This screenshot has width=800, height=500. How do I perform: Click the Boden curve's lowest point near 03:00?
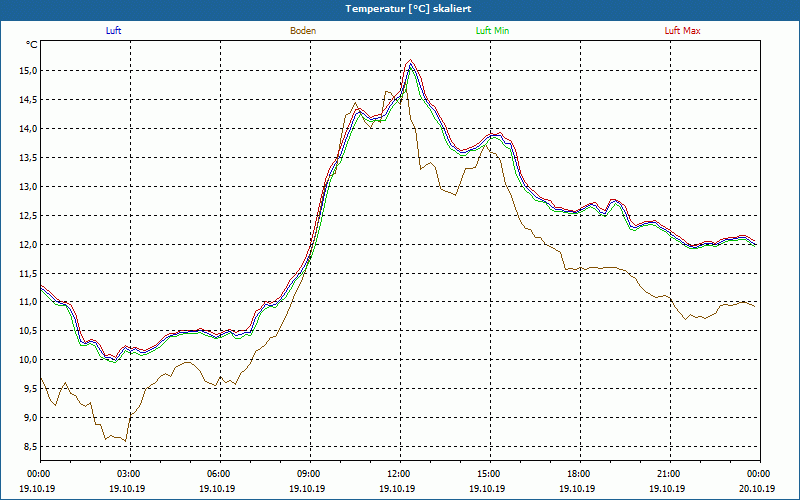pyautogui.click(x=126, y=441)
